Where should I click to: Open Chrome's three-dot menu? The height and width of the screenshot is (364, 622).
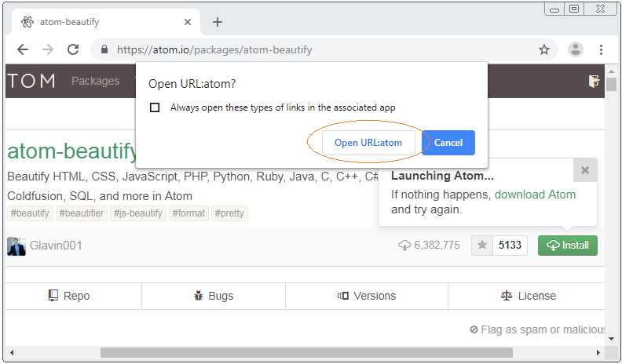coord(601,49)
